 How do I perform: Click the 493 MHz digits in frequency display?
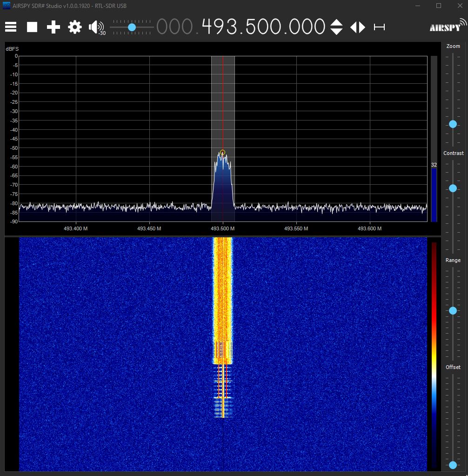click(x=219, y=27)
